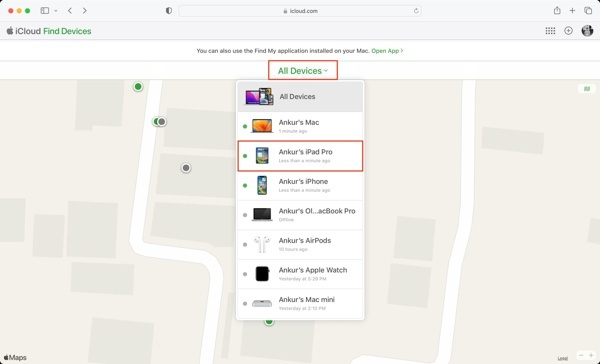This screenshot has height=364, width=600.
Task: Select Ankur's iPhone in device list
Action: (x=300, y=185)
